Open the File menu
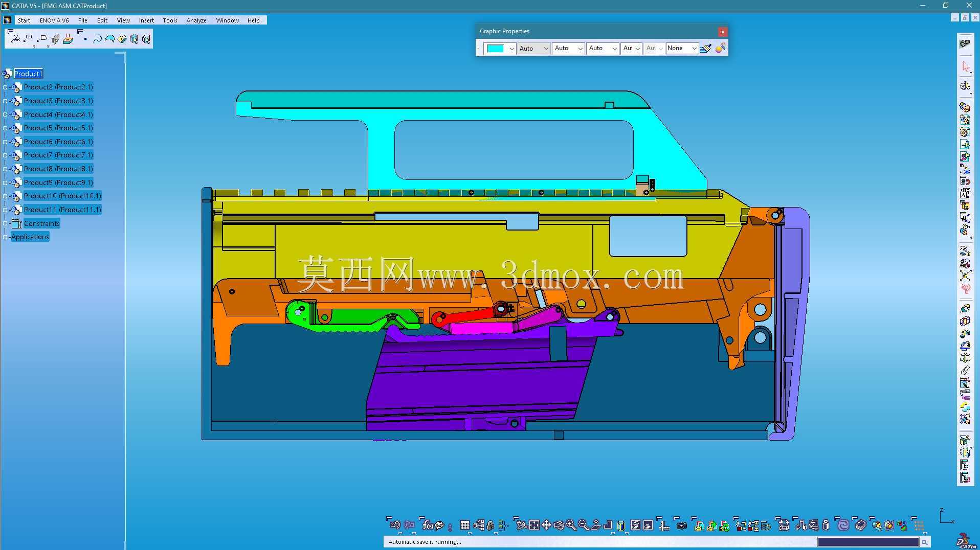 coord(82,20)
